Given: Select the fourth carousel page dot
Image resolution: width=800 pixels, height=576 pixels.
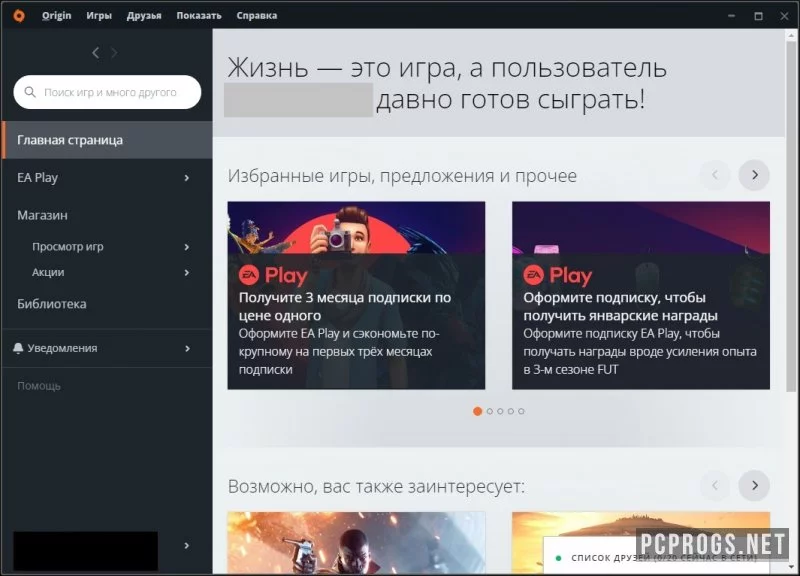Looking at the screenshot, I should 511,411.
